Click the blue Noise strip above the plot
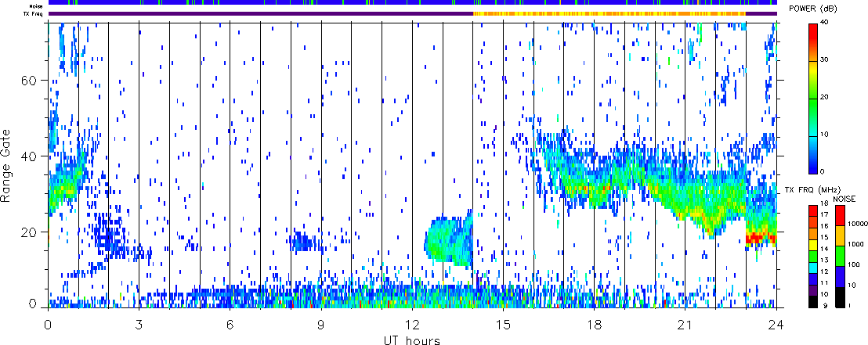This screenshot has height=345, width=868. click(413, 3)
